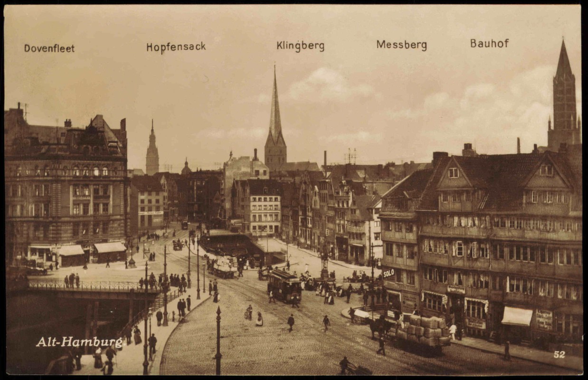Select the Klingberg caption
588x380 pixels.
coord(301,46)
